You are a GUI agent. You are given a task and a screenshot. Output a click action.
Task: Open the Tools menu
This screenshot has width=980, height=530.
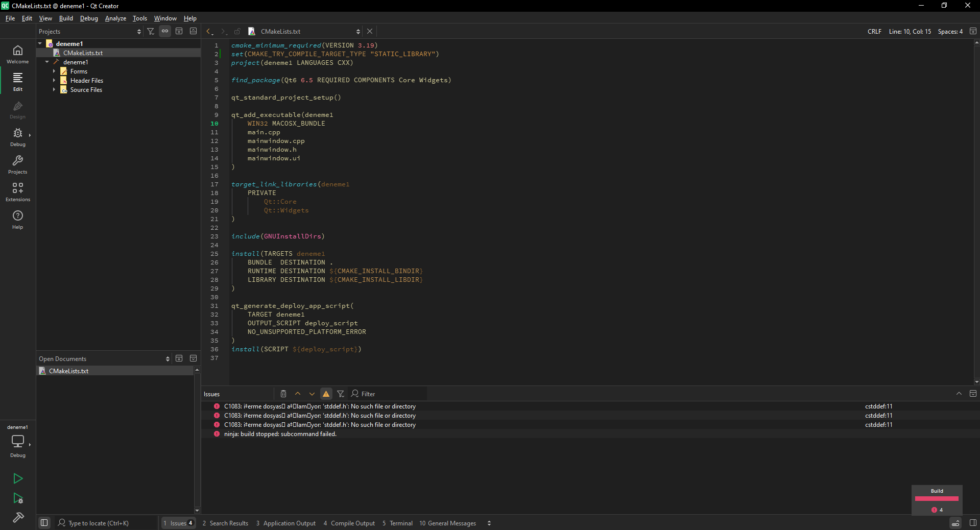[x=140, y=18]
